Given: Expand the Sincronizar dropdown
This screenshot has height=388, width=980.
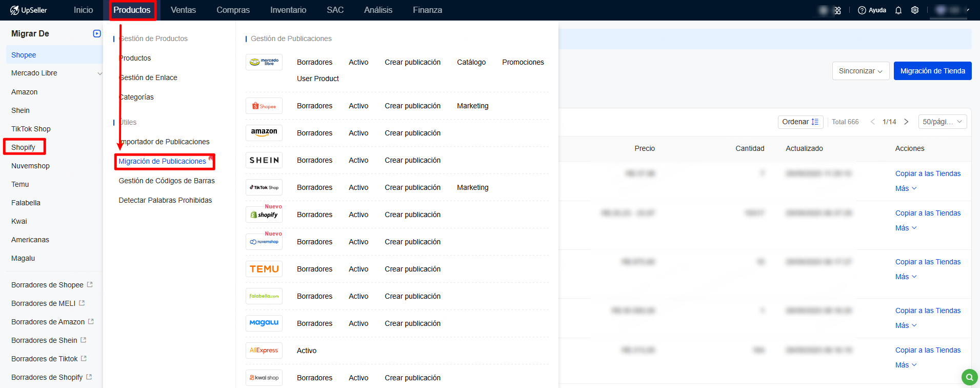Looking at the screenshot, I should point(860,71).
